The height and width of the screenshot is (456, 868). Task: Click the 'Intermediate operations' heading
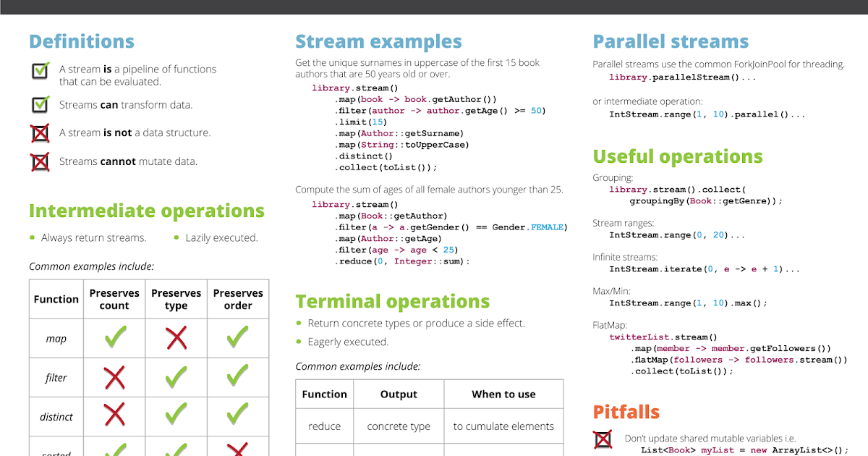click(x=147, y=211)
